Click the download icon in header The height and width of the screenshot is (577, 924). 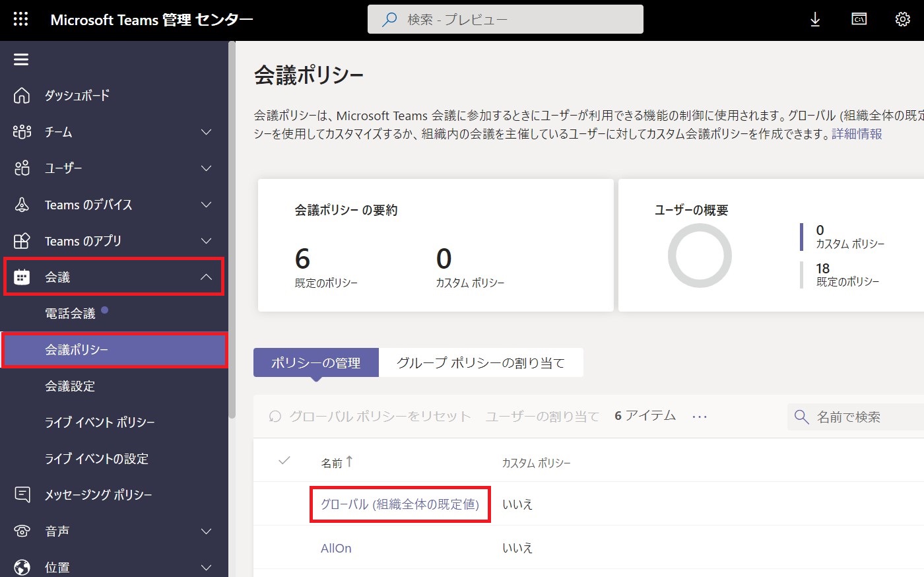pyautogui.click(x=815, y=20)
